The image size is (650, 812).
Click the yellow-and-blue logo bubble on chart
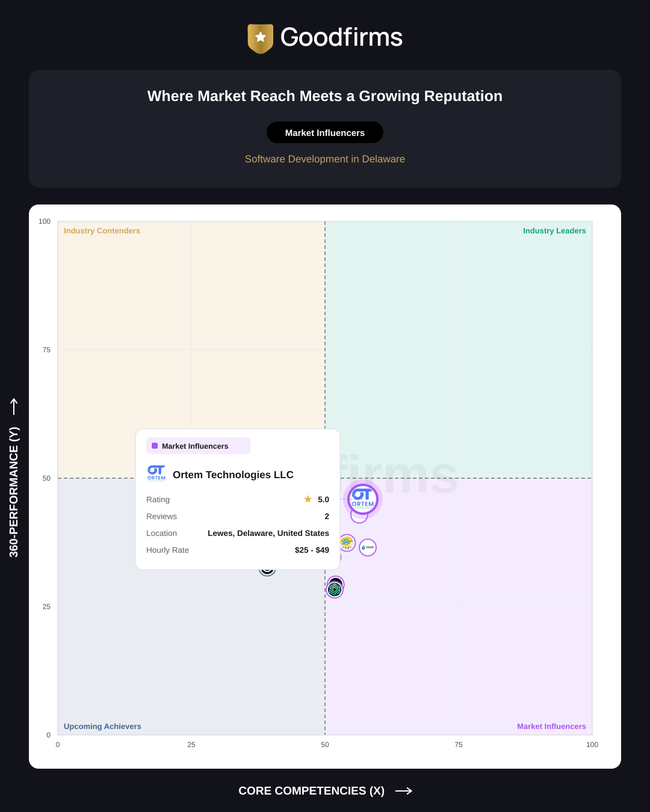347,543
